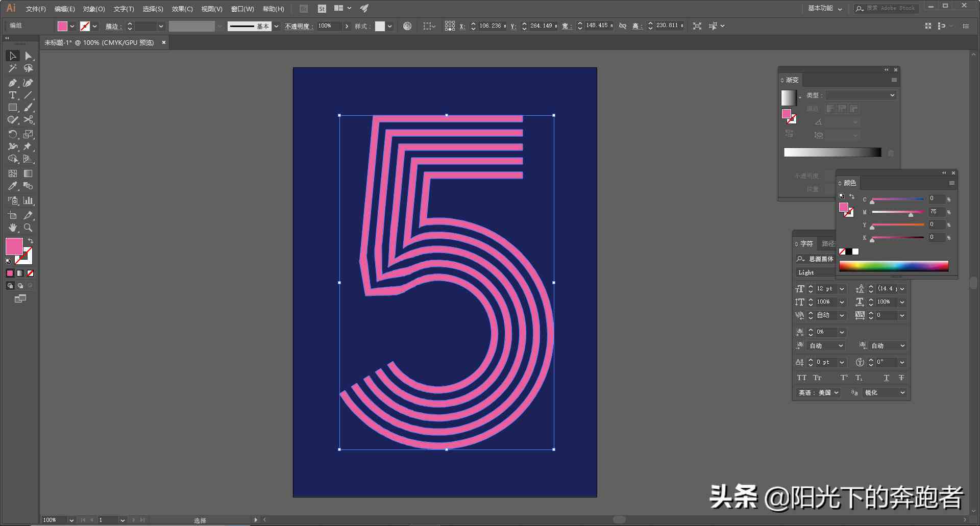Set toolbox paint mode to Gradient
This screenshot has width=980, height=526.
coord(20,273)
